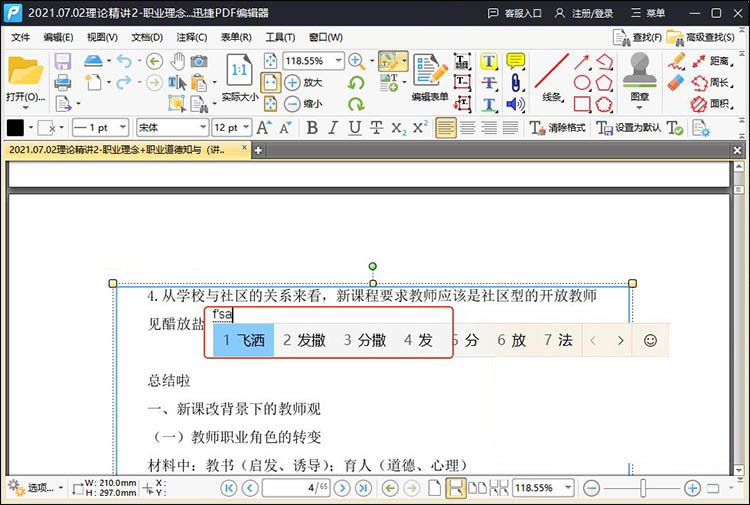This screenshot has width=750, height=505.
Task: Select the Strikethrough Text tool
Action: pyautogui.click(x=488, y=83)
